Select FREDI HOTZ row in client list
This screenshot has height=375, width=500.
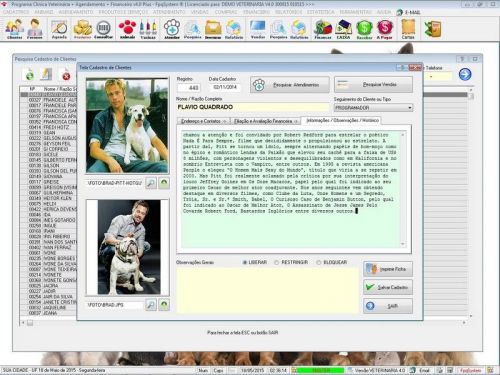[48, 127]
